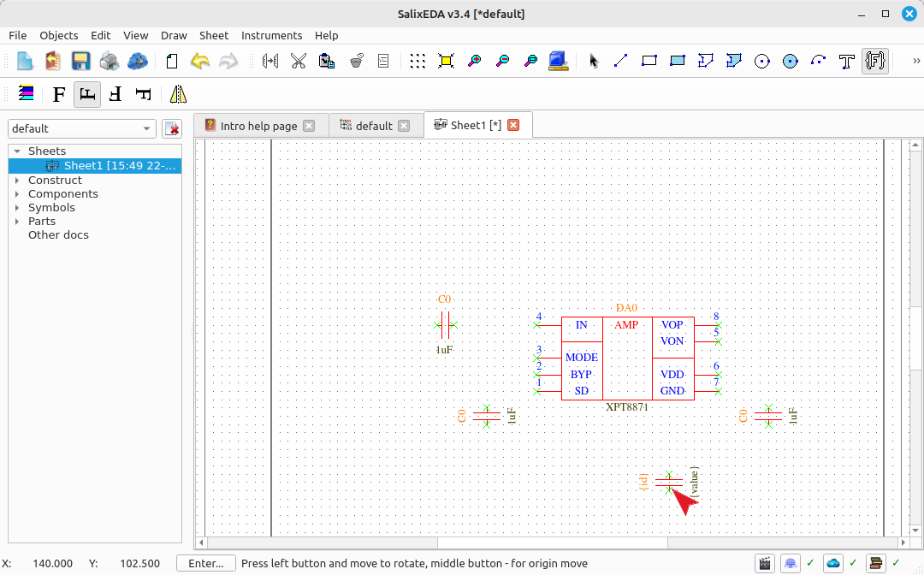Click the mirror flip icon
924x575 pixels.
tap(178, 94)
